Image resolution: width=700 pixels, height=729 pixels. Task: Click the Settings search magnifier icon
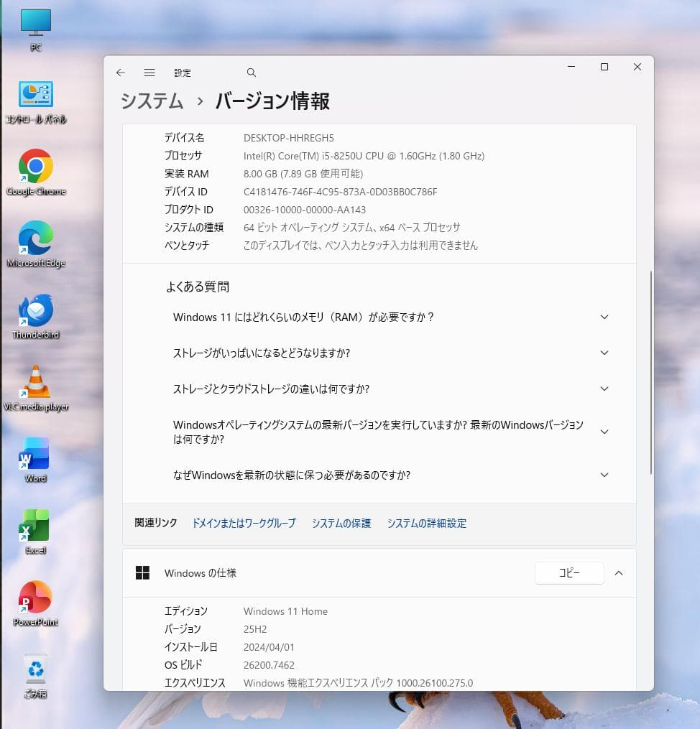pos(251,73)
